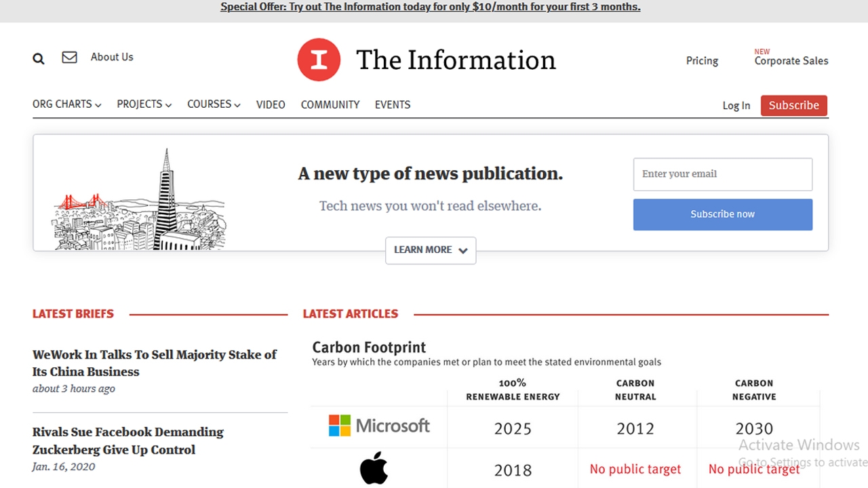
Task: Click Apple's 2018 renewable energy value
Action: tap(513, 470)
